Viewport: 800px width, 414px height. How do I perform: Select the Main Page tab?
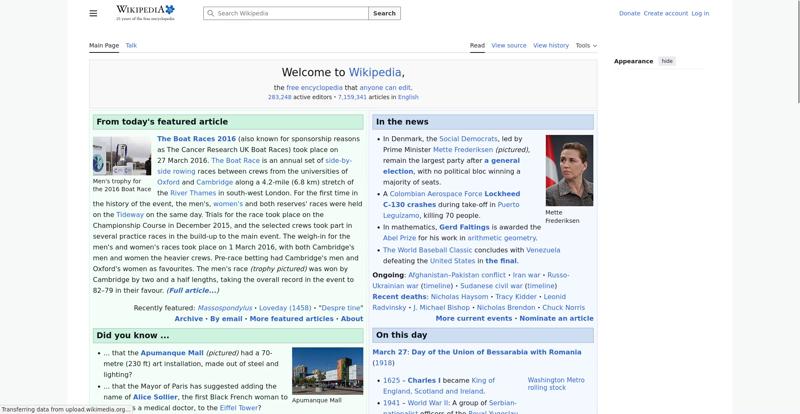coord(104,45)
